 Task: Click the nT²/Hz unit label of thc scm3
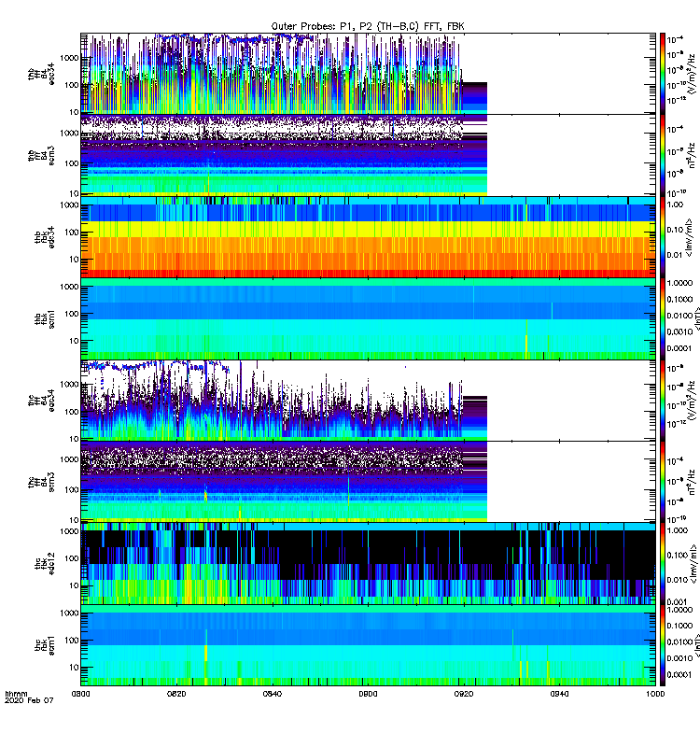point(692,482)
